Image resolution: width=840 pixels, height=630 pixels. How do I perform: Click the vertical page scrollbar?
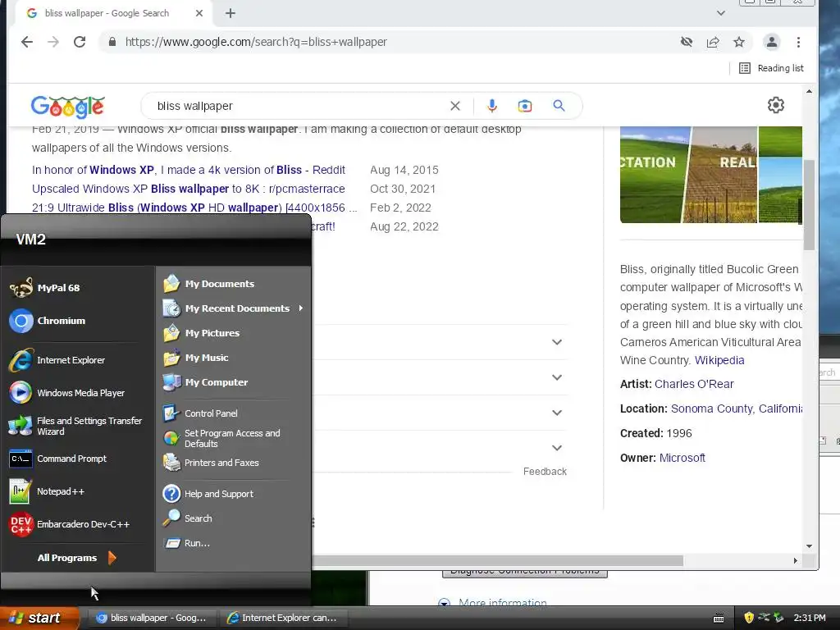click(x=809, y=204)
